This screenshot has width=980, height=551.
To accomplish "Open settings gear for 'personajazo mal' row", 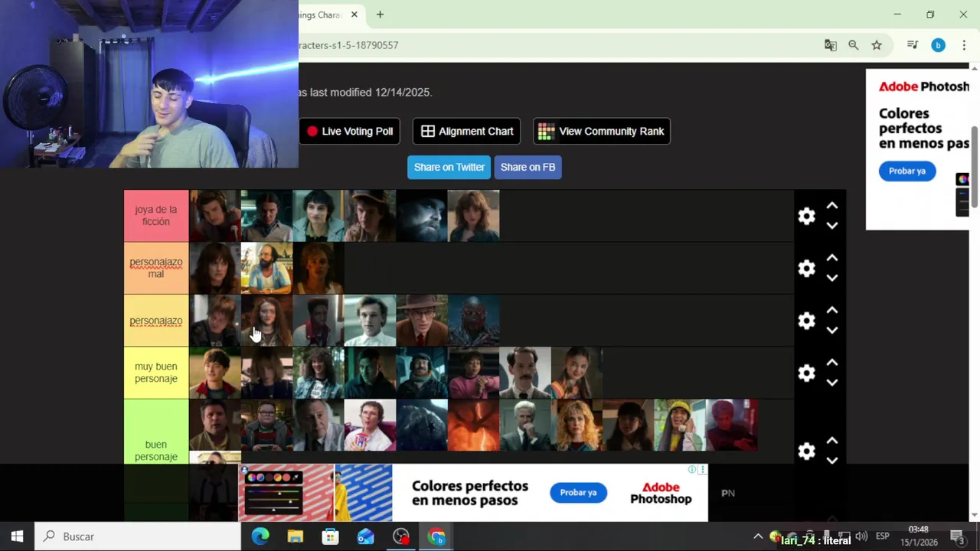I will 806,269.
